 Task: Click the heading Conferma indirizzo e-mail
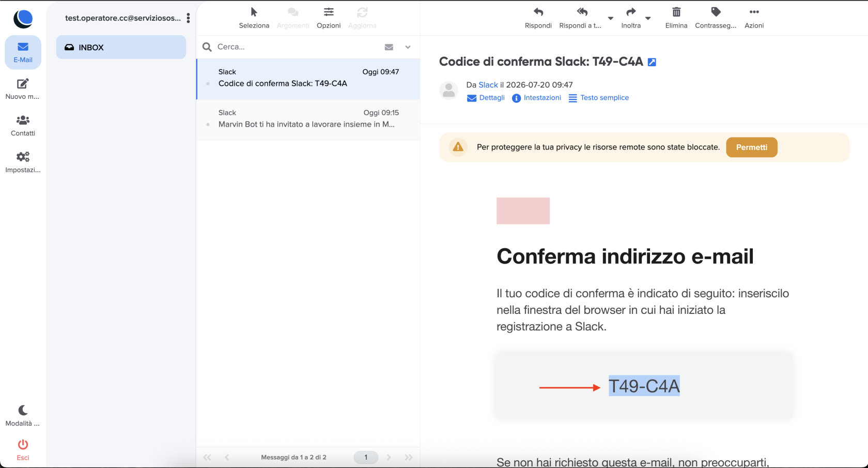[x=625, y=256]
